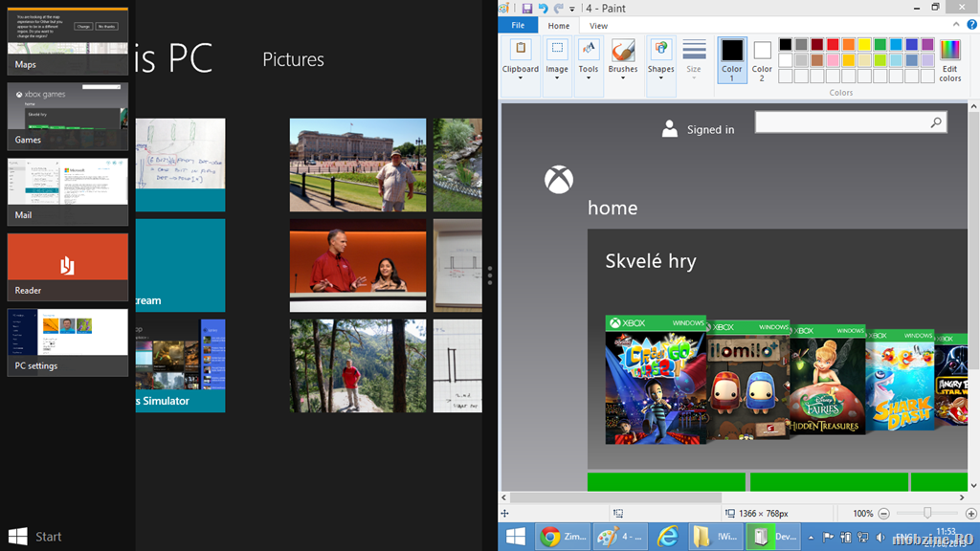980x551 pixels.
Task: Launch Internet Explorer from taskbar
Action: tap(667, 537)
